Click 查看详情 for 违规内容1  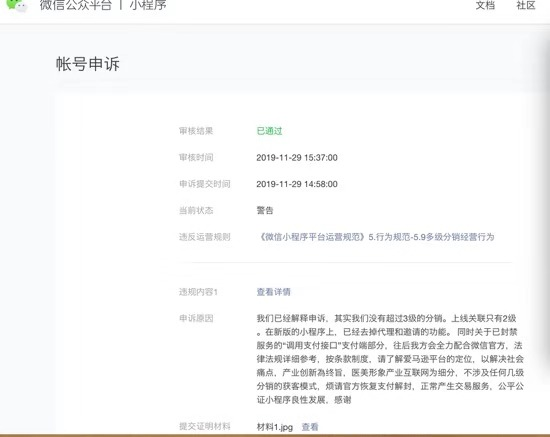pos(274,292)
